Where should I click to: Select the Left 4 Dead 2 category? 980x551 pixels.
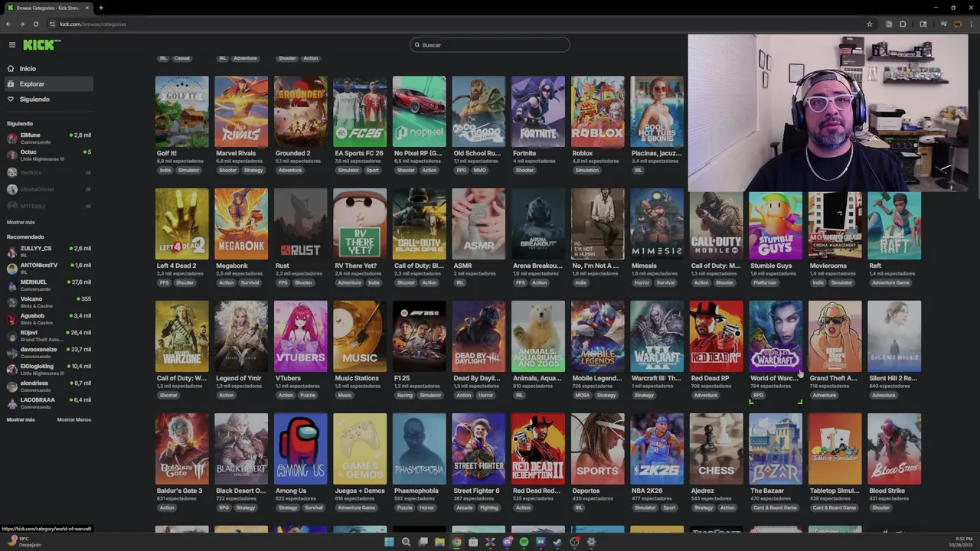coord(181,224)
